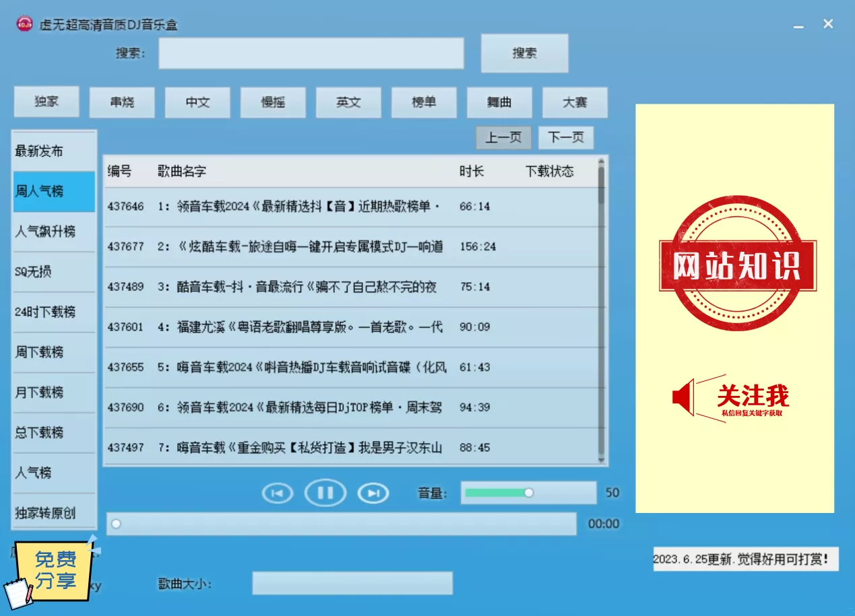Viewport: 855px width, 616px height.
Task: Click the previous track button
Action: (277, 493)
